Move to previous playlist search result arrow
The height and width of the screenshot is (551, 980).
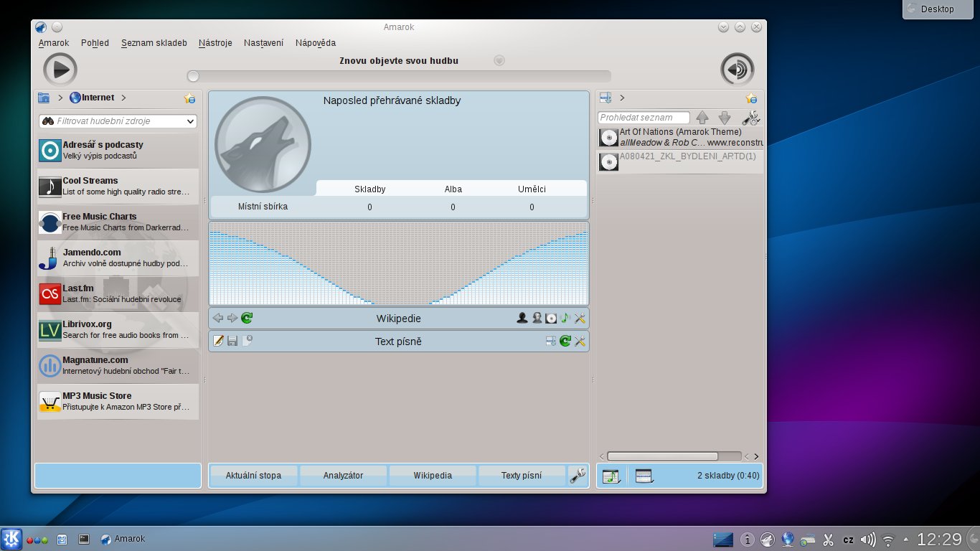click(x=702, y=118)
